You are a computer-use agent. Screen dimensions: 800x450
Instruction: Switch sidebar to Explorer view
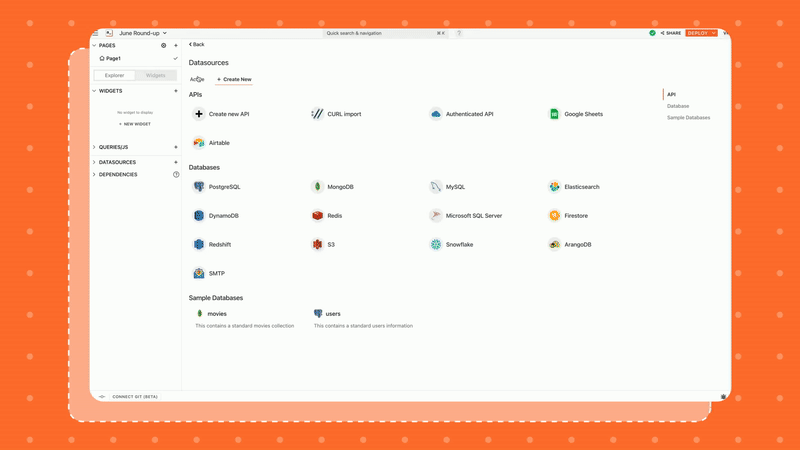pyautogui.click(x=114, y=75)
